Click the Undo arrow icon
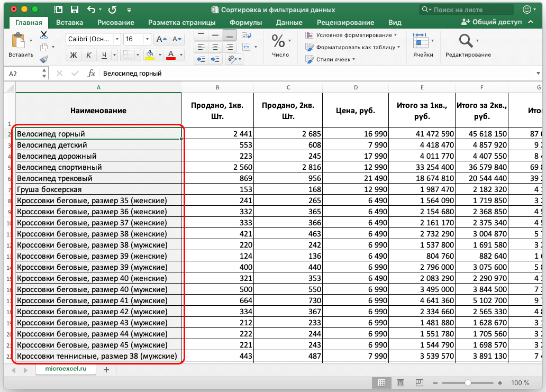Screen dimensions: 546x392 92,10
